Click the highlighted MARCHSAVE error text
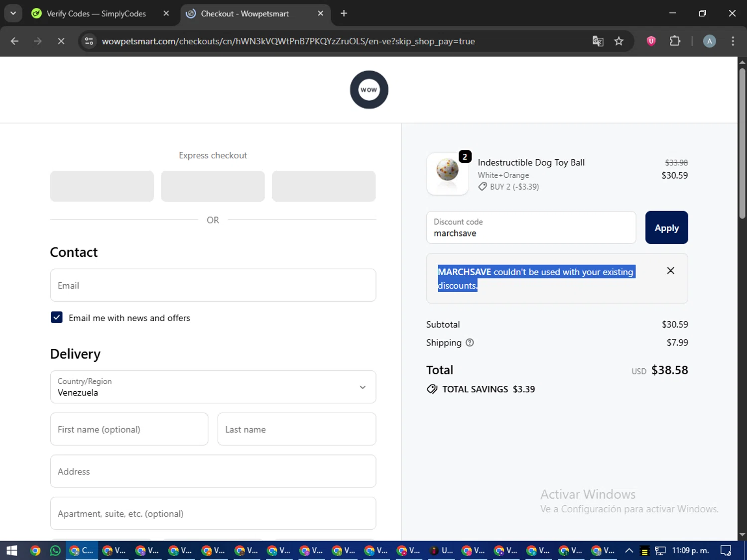 [x=536, y=278]
